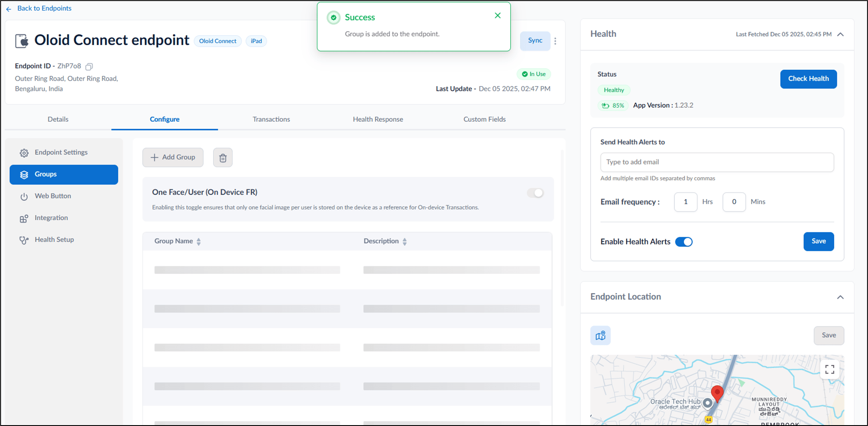Image resolution: width=868 pixels, height=426 pixels.
Task: Select Groups in the sidebar
Action: pos(64,175)
